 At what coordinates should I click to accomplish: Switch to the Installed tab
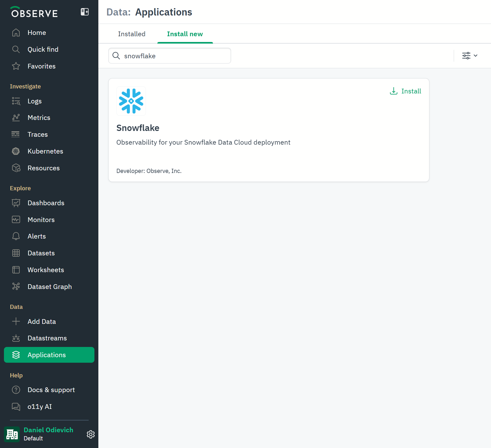(x=132, y=34)
